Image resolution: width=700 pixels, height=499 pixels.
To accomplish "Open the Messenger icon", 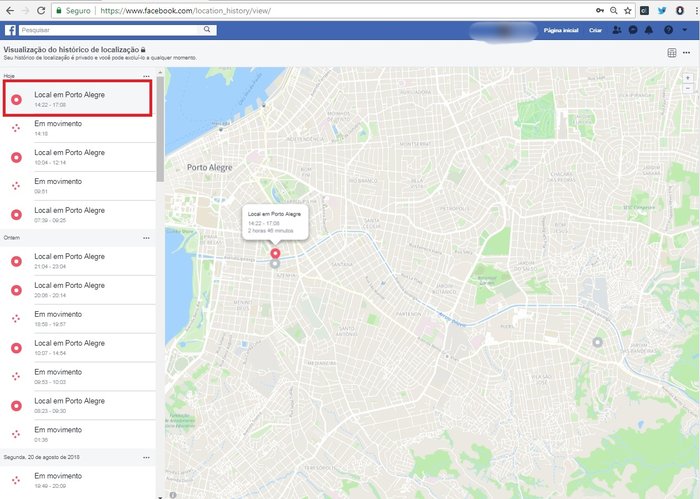I will 633,30.
